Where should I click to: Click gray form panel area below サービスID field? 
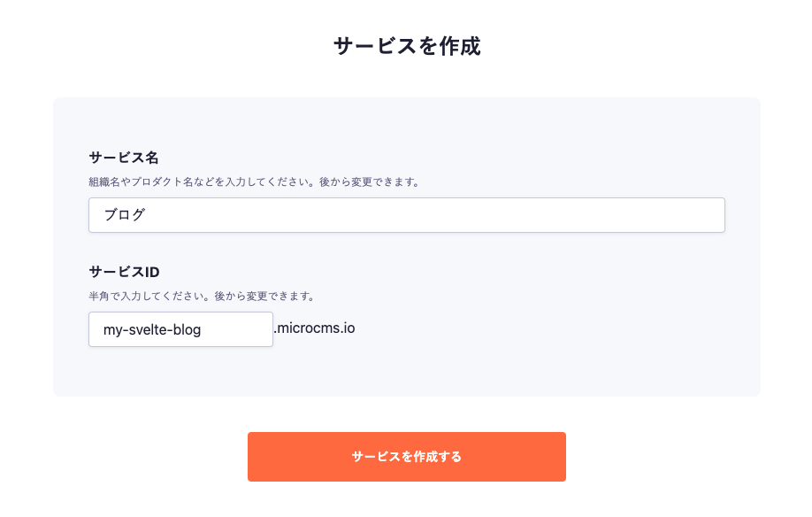407,372
